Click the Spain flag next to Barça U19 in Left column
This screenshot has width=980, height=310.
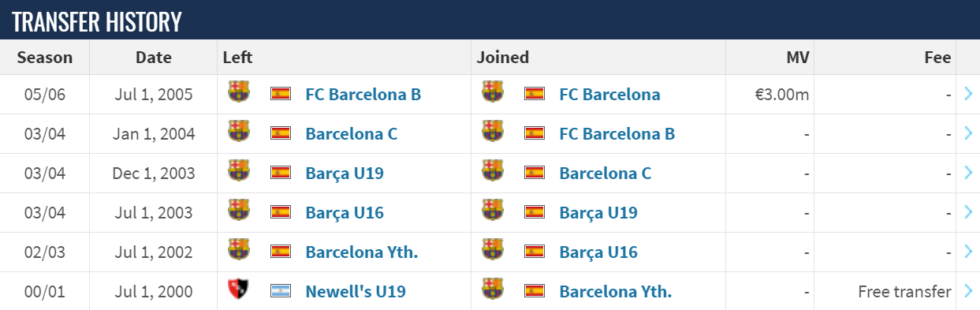tap(281, 173)
